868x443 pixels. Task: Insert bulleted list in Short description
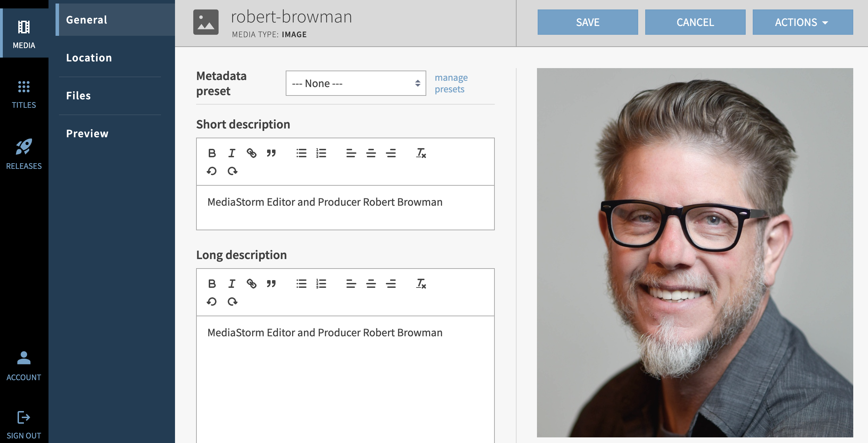(301, 153)
